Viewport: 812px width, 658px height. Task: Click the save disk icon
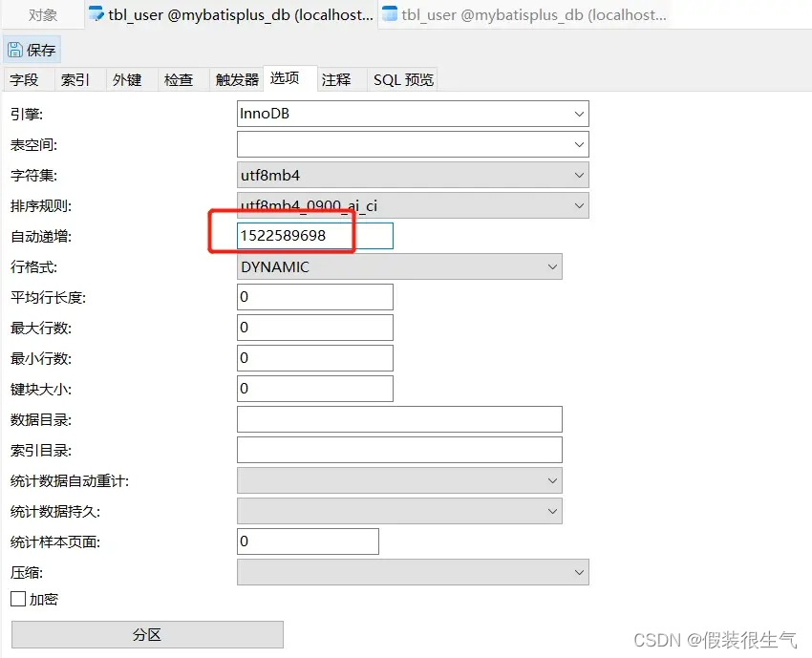[15, 50]
